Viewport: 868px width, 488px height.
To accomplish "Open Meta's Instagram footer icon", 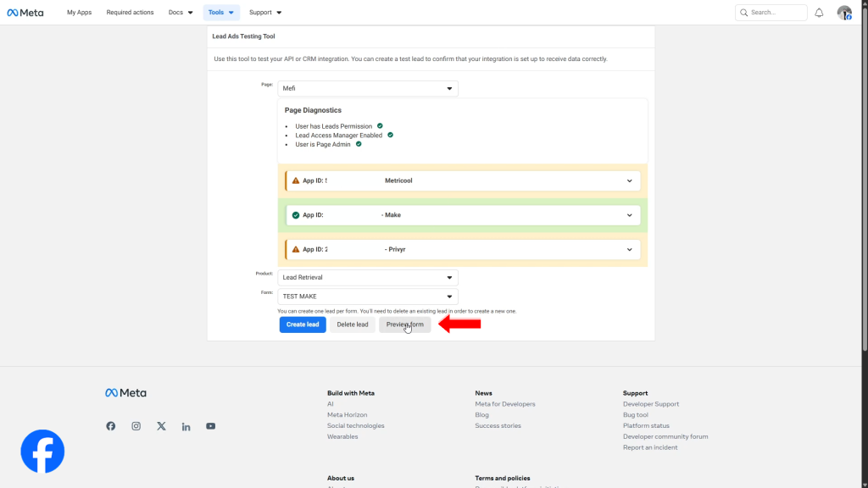I will point(136,426).
